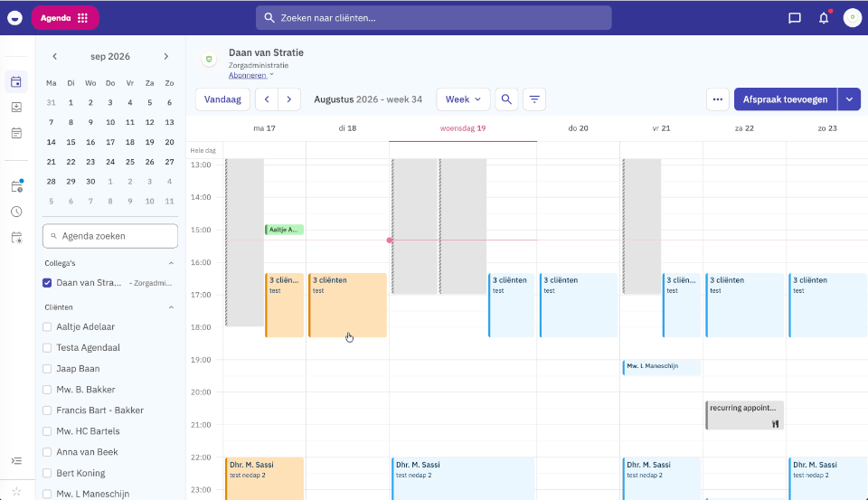This screenshot has width=868, height=500.
Task: Open the three-dots more options menu
Action: pyautogui.click(x=717, y=99)
